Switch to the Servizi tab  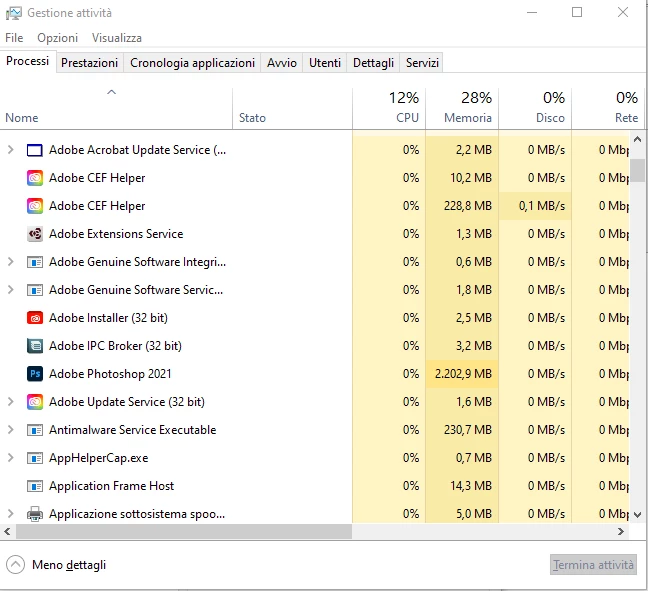pyautogui.click(x=422, y=63)
